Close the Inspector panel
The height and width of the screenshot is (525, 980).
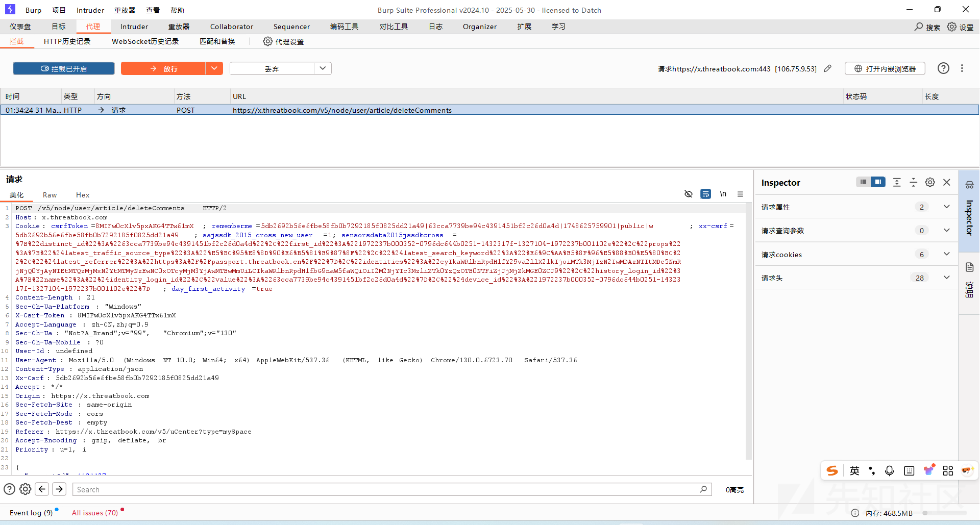click(947, 182)
